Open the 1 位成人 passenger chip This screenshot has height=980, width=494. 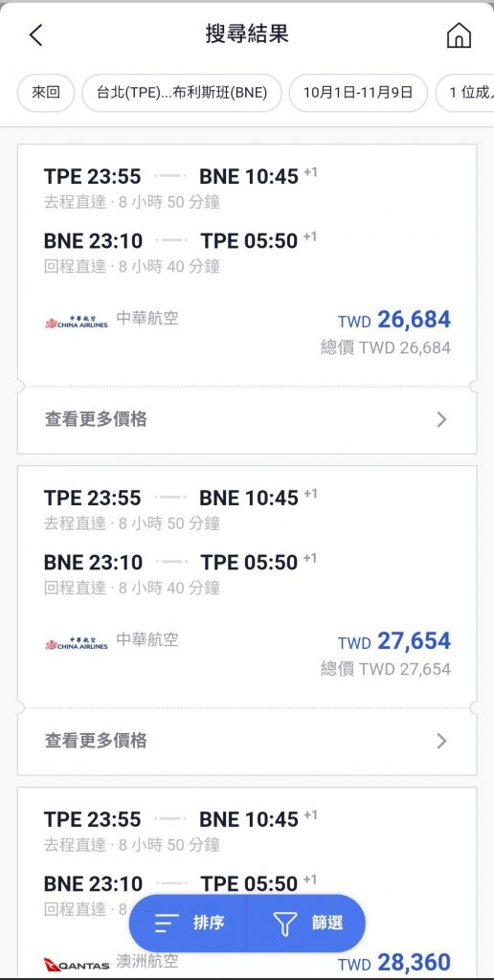(x=464, y=93)
